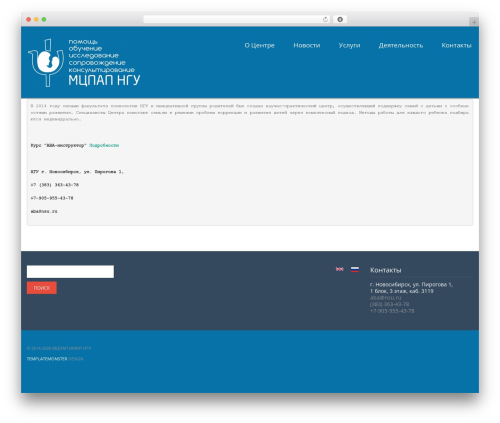Open the О Центре menu item

pyautogui.click(x=259, y=45)
